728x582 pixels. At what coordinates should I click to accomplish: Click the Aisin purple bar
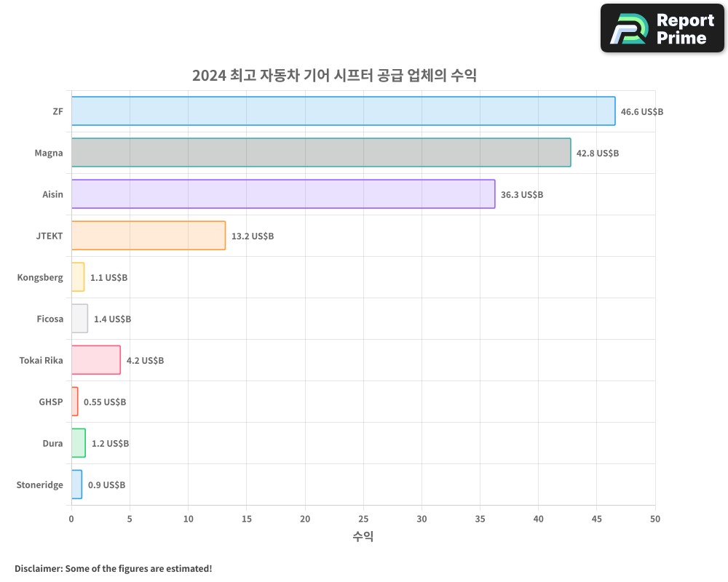(283, 194)
